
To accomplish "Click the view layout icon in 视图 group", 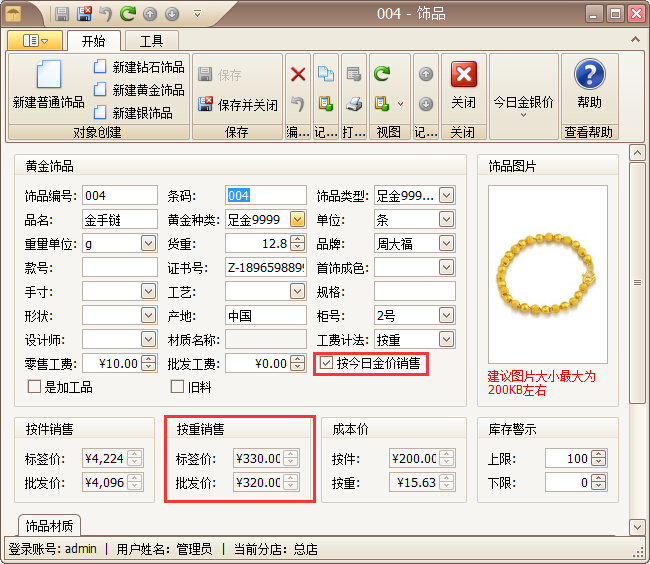I will 382,104.
